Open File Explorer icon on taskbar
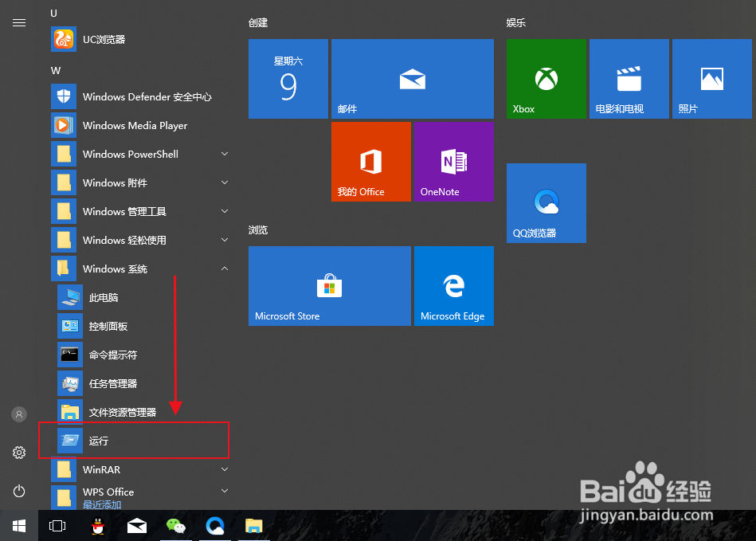This screenshot has height=541, width=756. click(253, 526)
